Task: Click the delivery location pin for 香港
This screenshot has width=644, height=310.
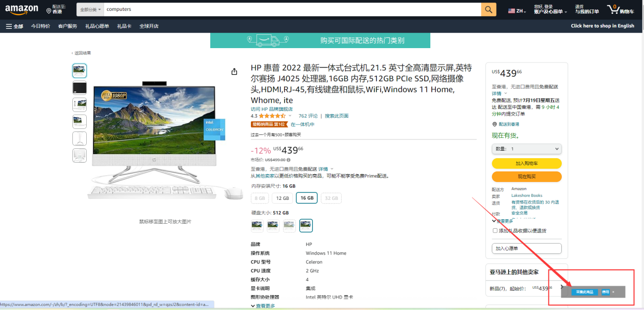Action: point(49,10)
